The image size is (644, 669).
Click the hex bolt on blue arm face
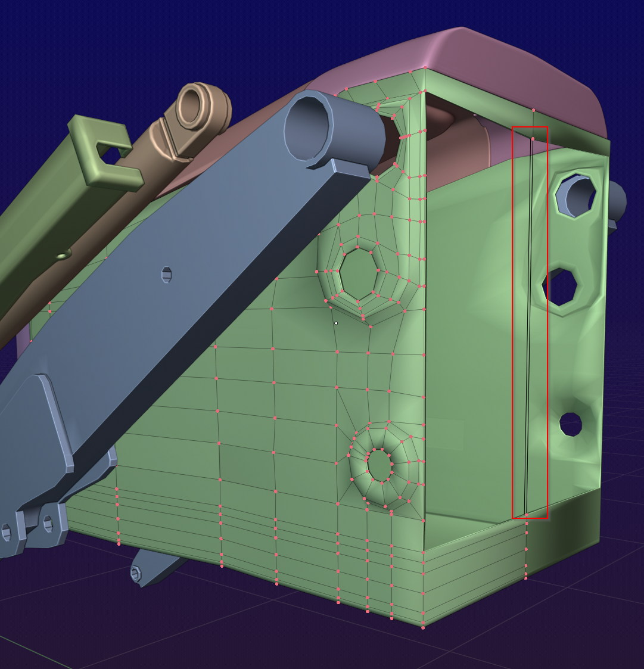click(x=166, y=275)
